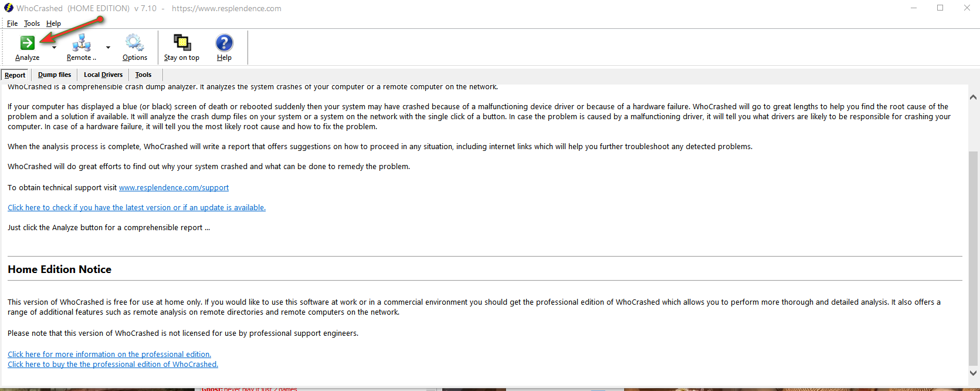Open the Tools tab beside Local Drivers
This screenshot has height=391, width=980.
pos(143,75)
